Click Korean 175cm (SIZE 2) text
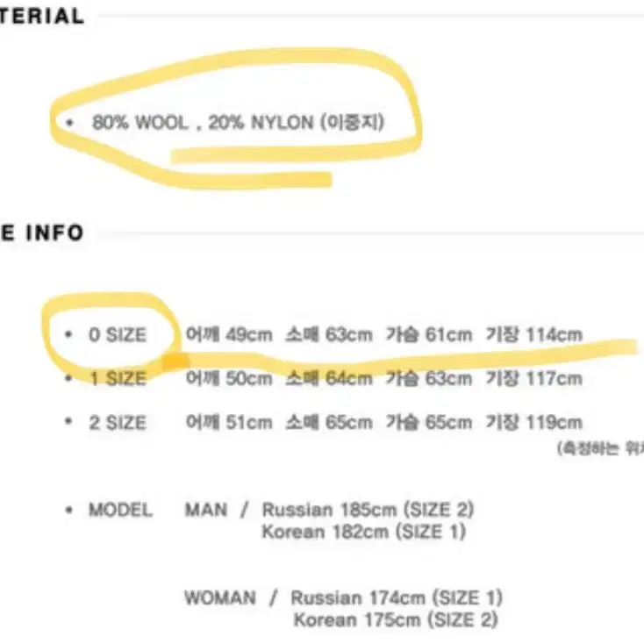The image size is (644, 644). (x=396, y=619)
